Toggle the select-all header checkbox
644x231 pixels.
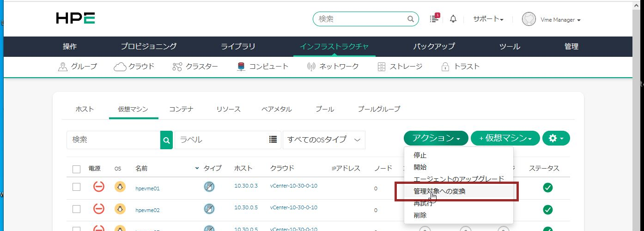point(77,169)
